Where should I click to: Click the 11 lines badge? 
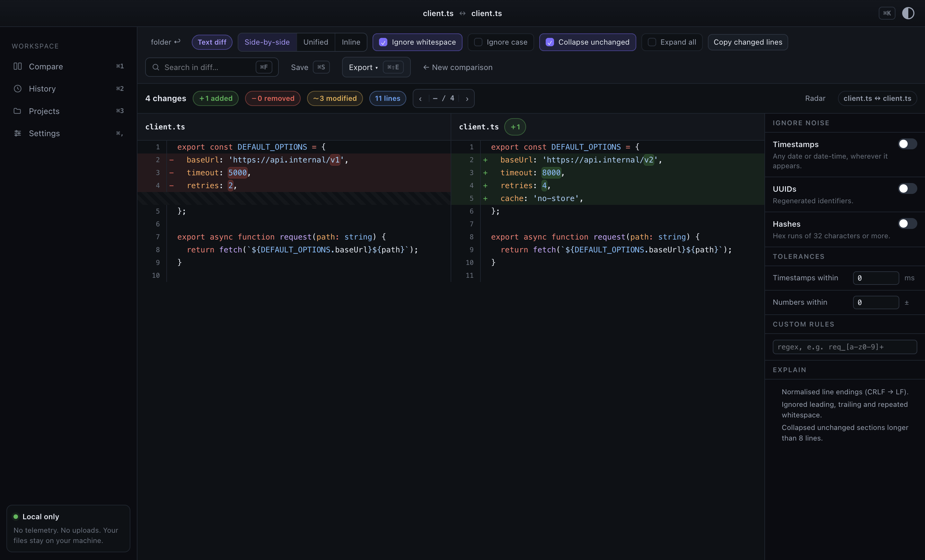click(x=387, y=98)
